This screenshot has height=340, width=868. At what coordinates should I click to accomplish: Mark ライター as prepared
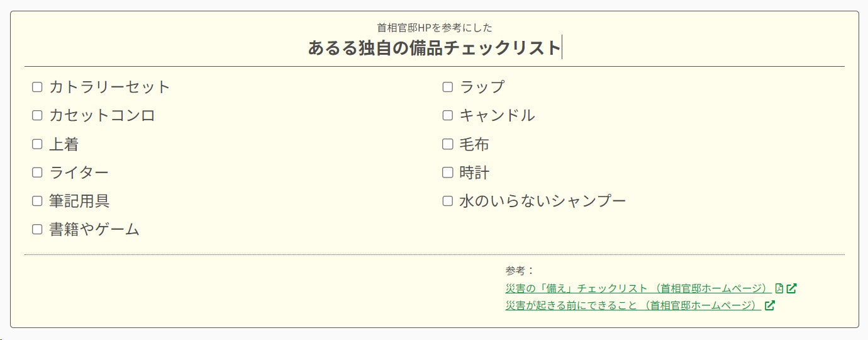tap(37, 173)
